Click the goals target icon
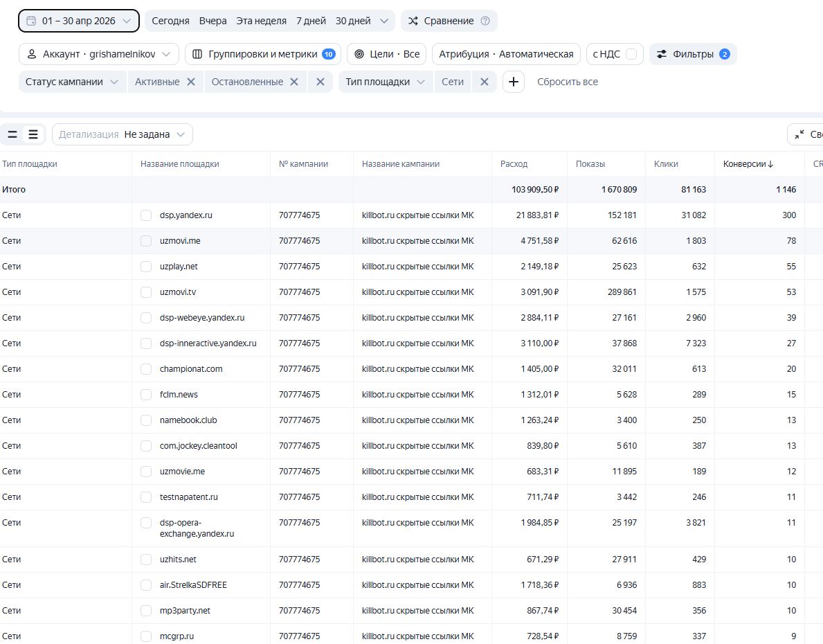 (x=359, y=54)
